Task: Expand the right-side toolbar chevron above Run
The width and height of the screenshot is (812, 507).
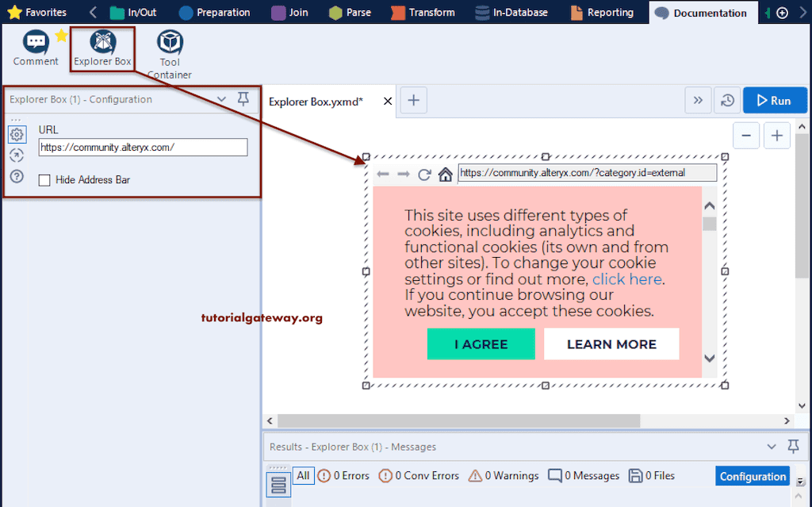Action: click(x=697, y=100)
